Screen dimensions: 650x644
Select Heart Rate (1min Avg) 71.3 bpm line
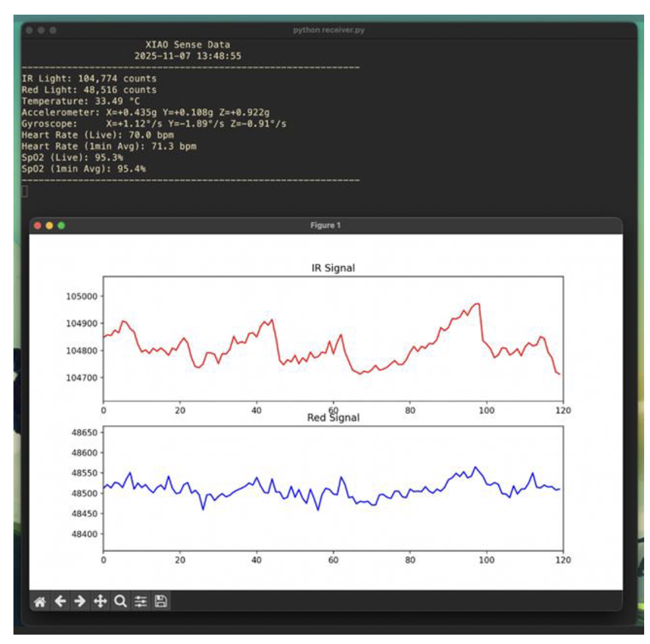click(109, 146)
